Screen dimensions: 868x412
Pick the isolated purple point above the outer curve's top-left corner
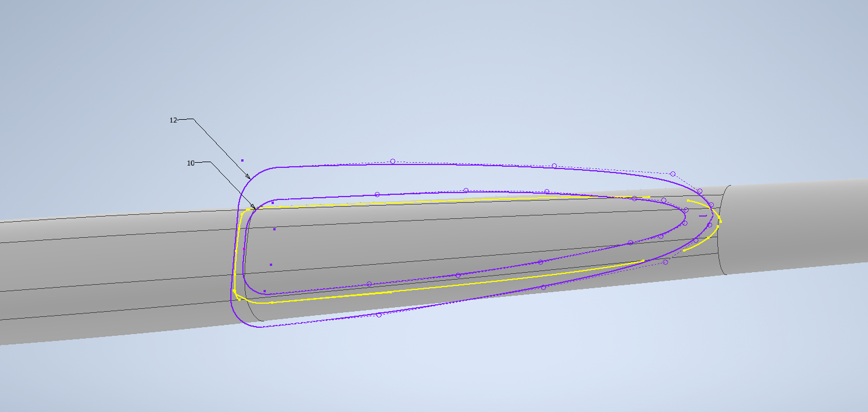242,160
